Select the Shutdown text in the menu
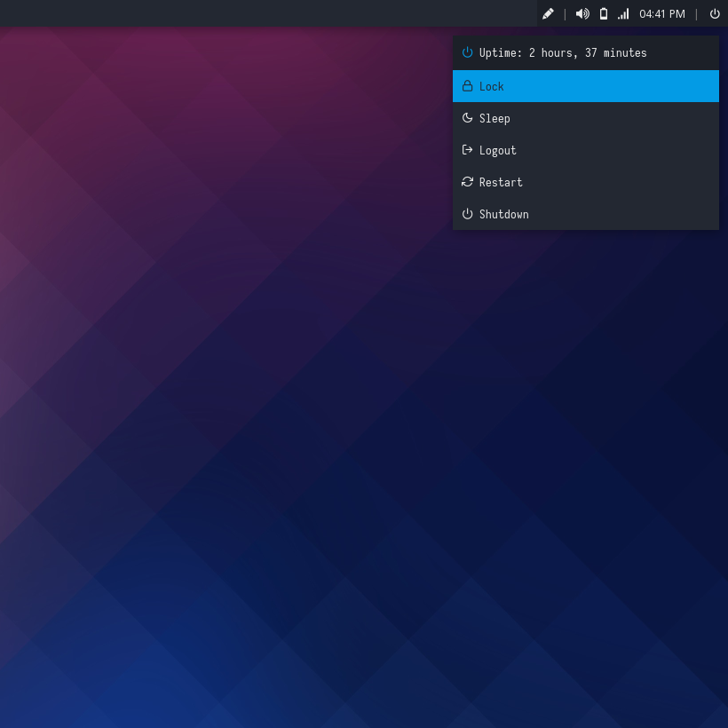Image resolution: width=728 pixels, height=728 pixels. pos(503,214)
